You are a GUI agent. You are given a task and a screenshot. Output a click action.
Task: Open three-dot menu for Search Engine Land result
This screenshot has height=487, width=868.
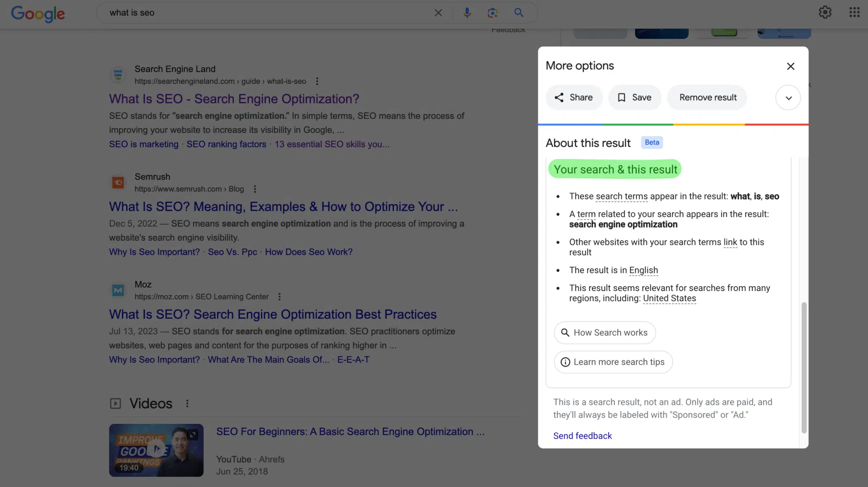tap(317, 81)
